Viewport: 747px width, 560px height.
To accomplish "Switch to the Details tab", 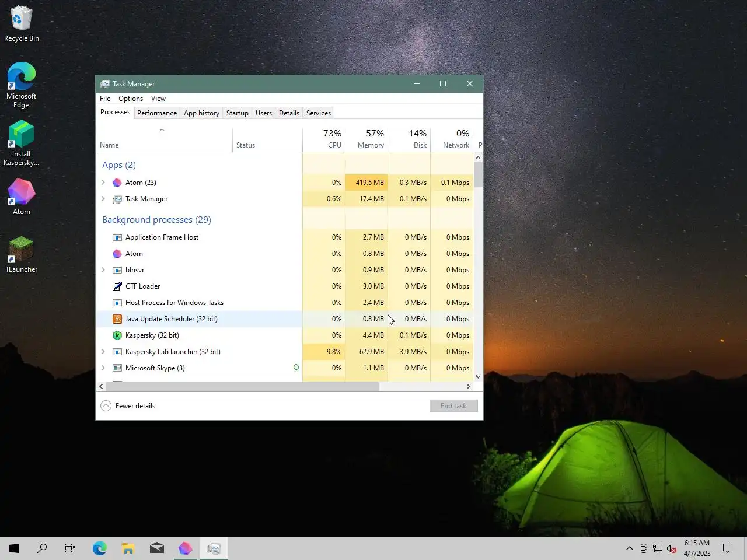I will 289,113.
